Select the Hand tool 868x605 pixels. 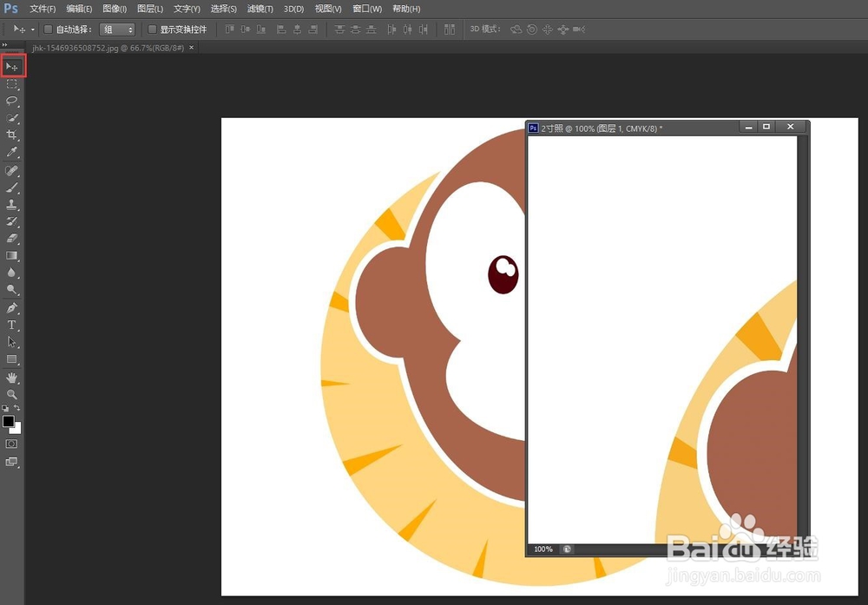click(x=11, y=378)
